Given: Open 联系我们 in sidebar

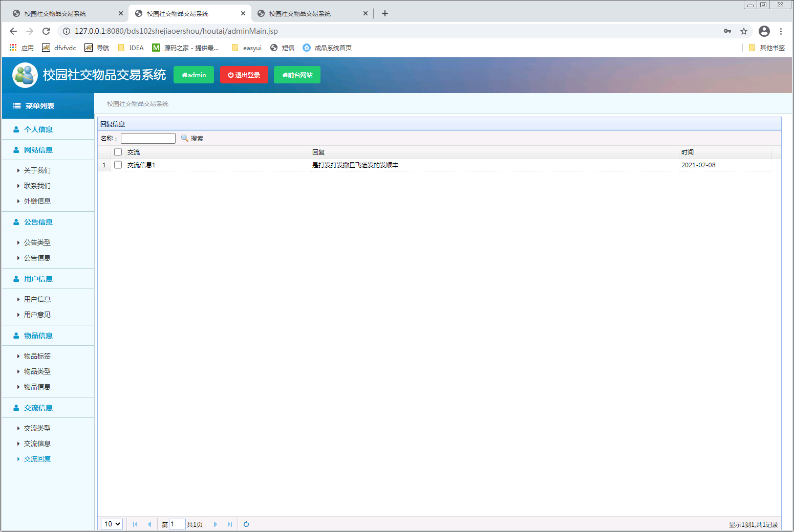Looking at the screenshot, I should (37, 186).
